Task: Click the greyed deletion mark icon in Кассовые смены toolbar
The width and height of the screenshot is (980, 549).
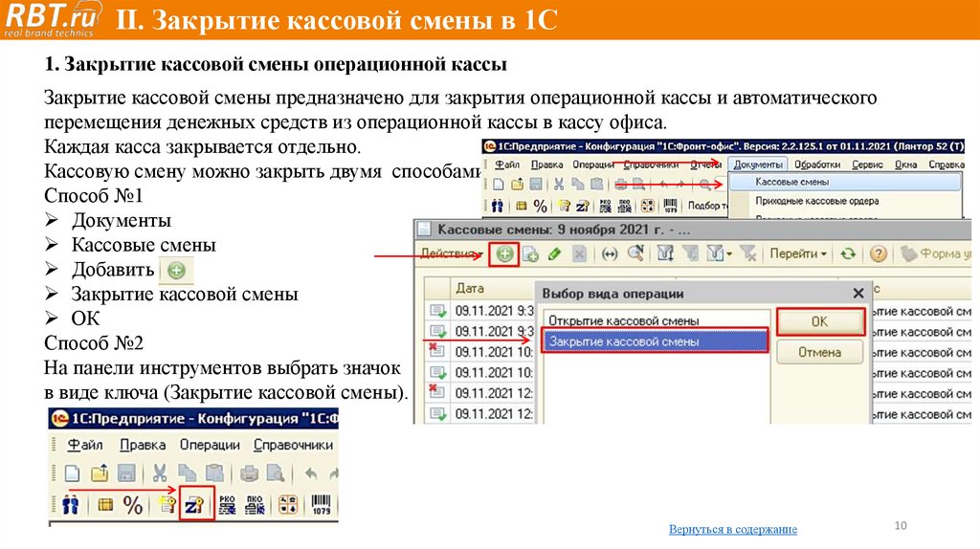Action: (x=579, y=254)
